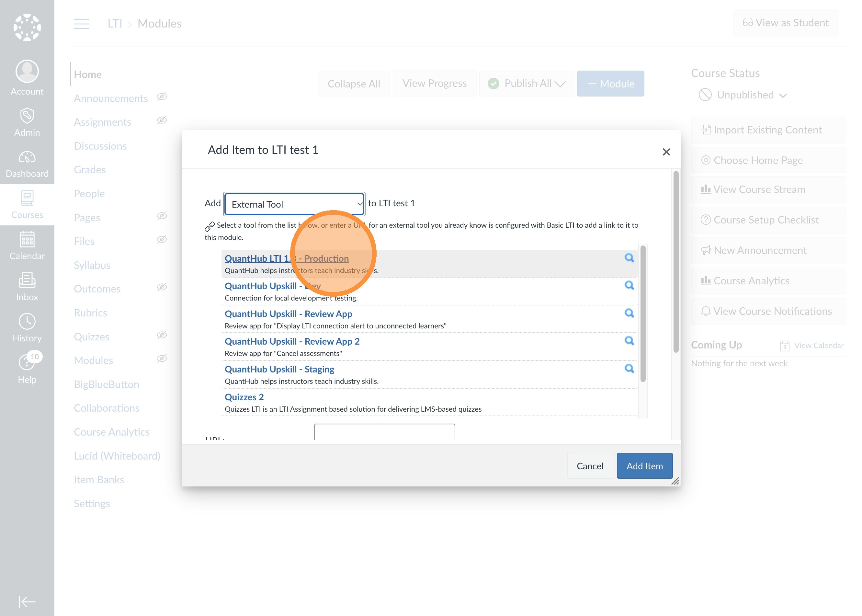Click magnifier icon for QuantHub Upskill - Review App 2
Viewport: 862px width, 616px height.
coord(629,341)
